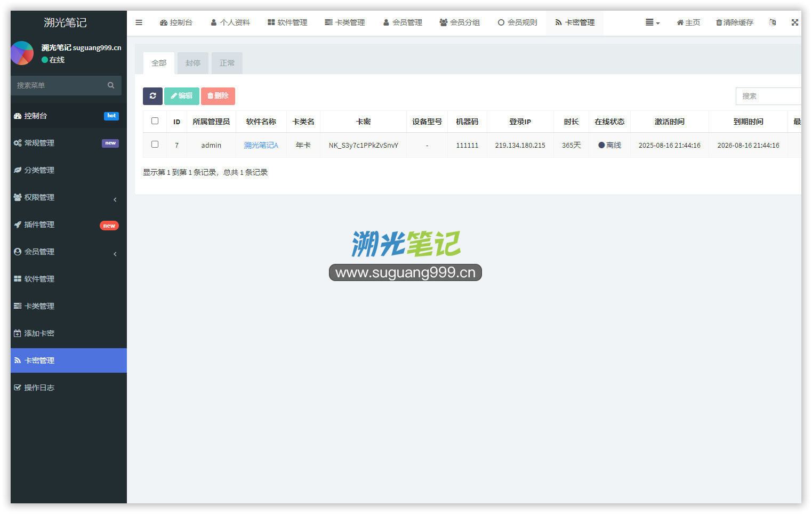The width and height of the screenshot is (812, 514).
Task: Click the red new badge on 插件管理
Action: [x=109, y=226]
